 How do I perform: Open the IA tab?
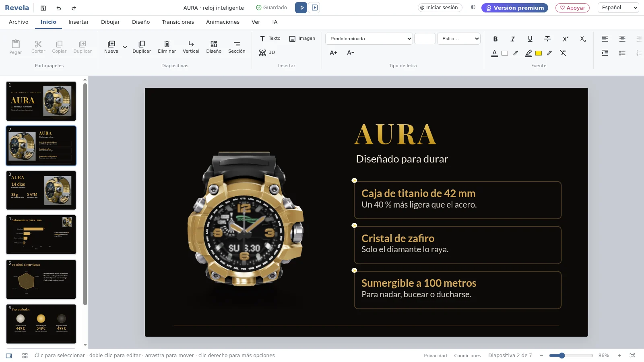pyautogui.click(x=275, y=22)
